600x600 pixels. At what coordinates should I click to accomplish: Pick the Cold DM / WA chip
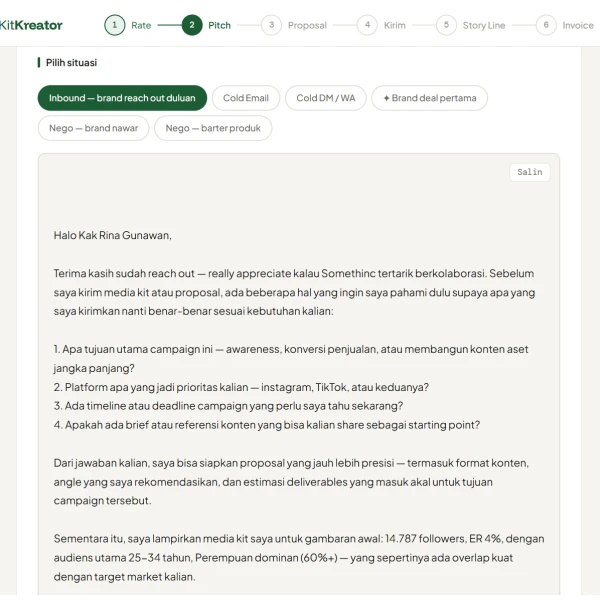pos(326,98)
